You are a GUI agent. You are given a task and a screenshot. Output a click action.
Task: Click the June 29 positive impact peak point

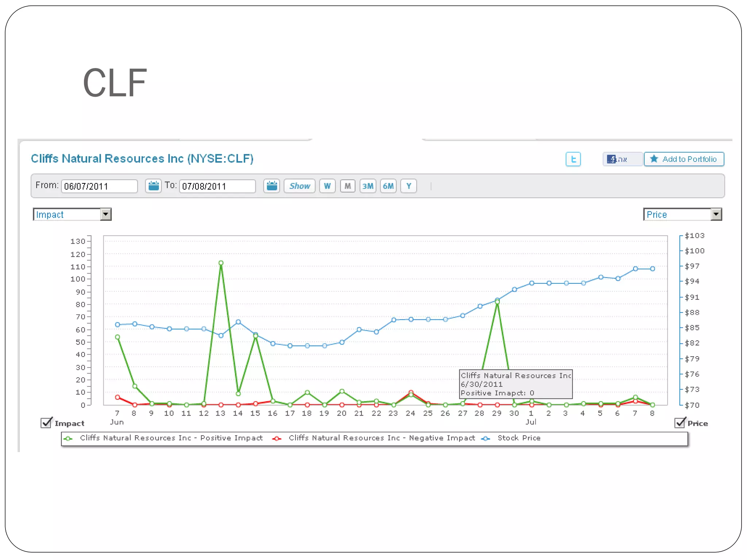point(497,302)
